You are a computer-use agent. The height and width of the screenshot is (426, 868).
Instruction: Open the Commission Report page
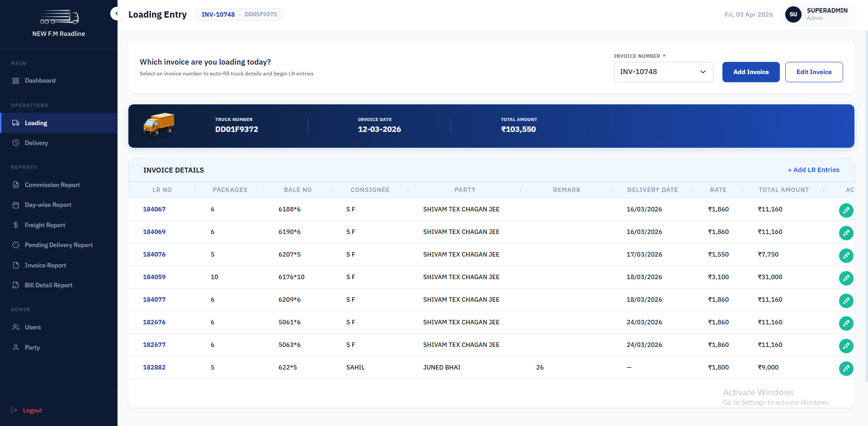pos(52,185)
